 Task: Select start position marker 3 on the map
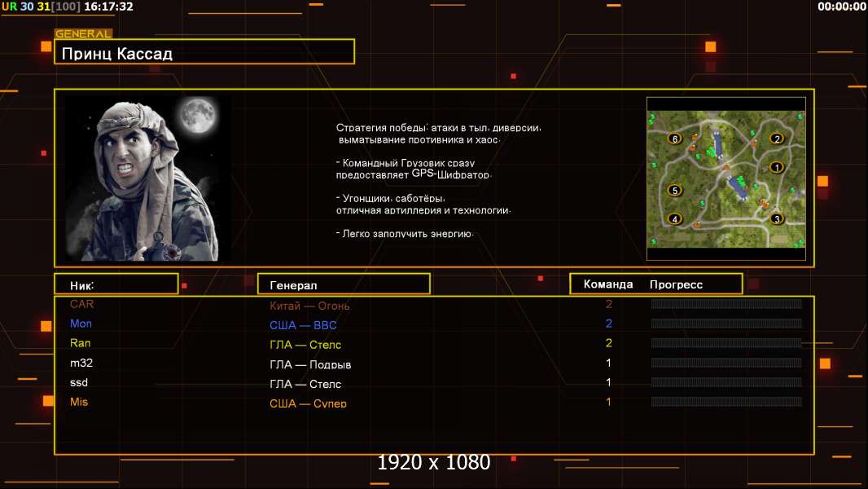click(777, 218)
